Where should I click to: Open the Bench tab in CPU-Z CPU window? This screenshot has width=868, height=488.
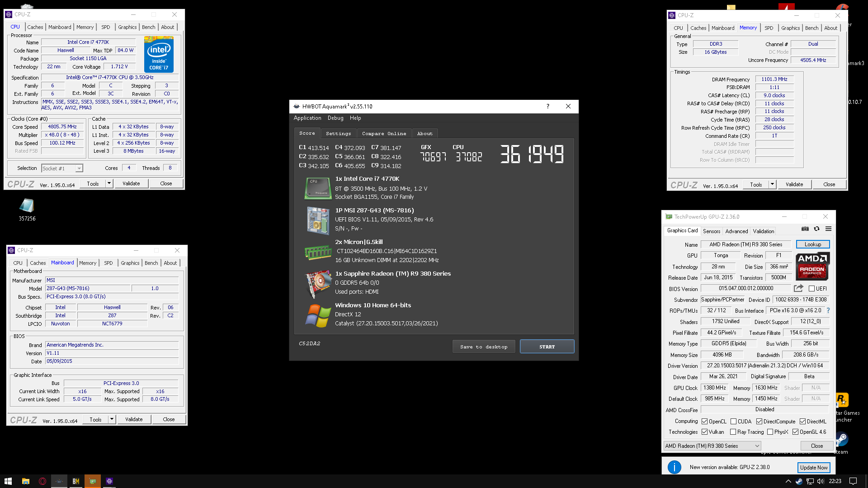coord(148,27)
